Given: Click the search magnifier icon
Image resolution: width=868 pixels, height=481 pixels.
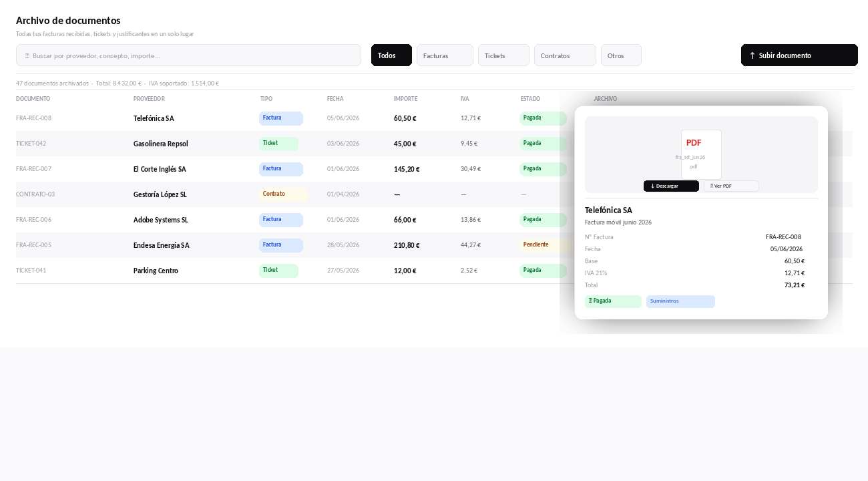Looking at the screenshot, I should tap(27, 55).
